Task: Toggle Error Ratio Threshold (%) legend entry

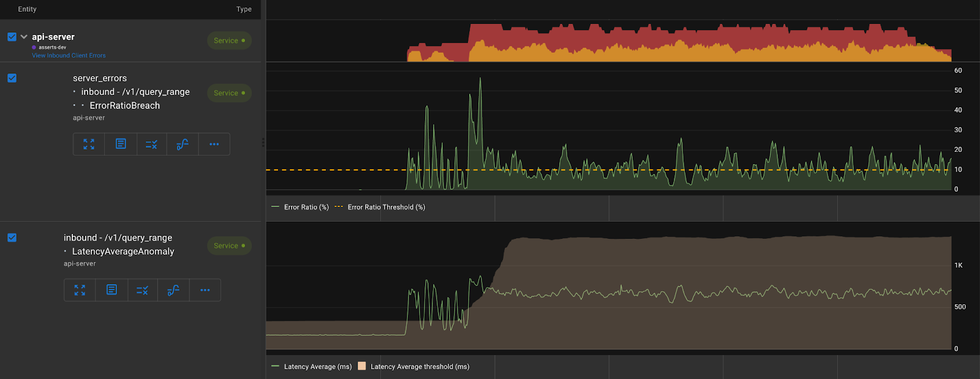Action: pyautogui.click(x=380, y=207)
